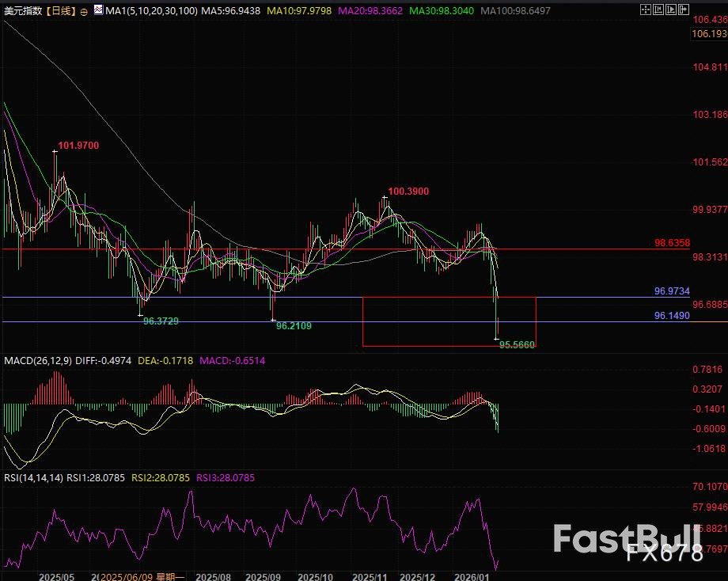Open the 日线 timeframe selector

point(62,11)
